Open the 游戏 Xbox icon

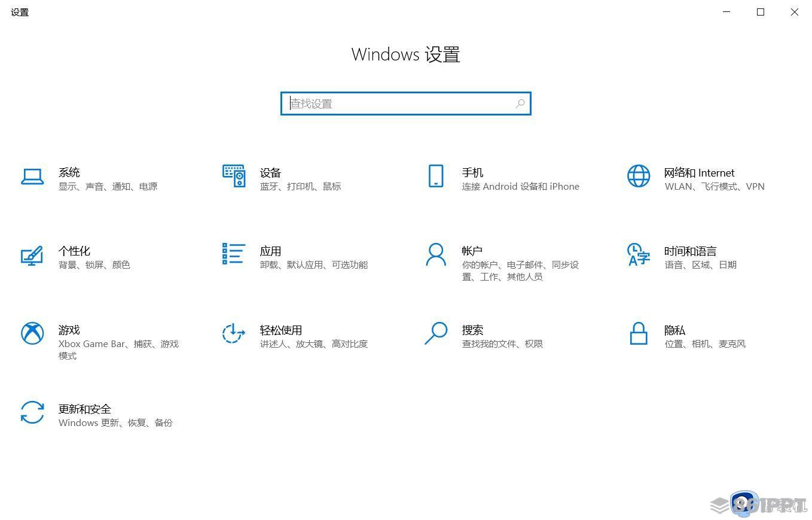(x=32, y=333)
